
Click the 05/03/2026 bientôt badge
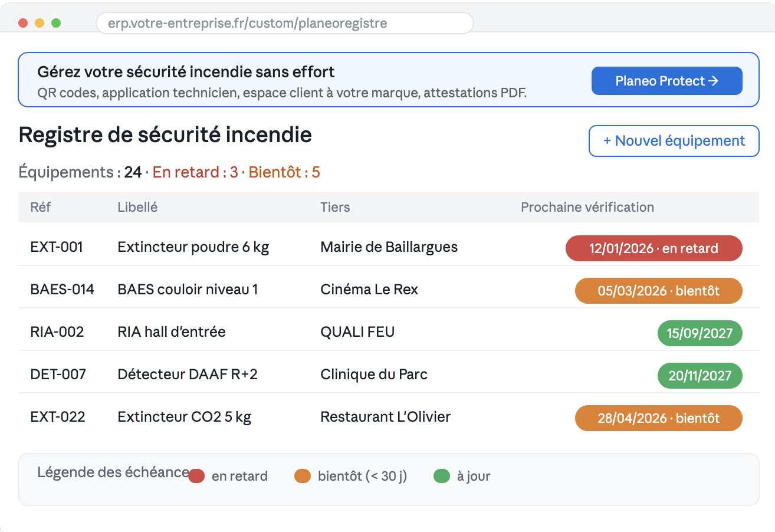pyautogui.click(x=658, y=291)
